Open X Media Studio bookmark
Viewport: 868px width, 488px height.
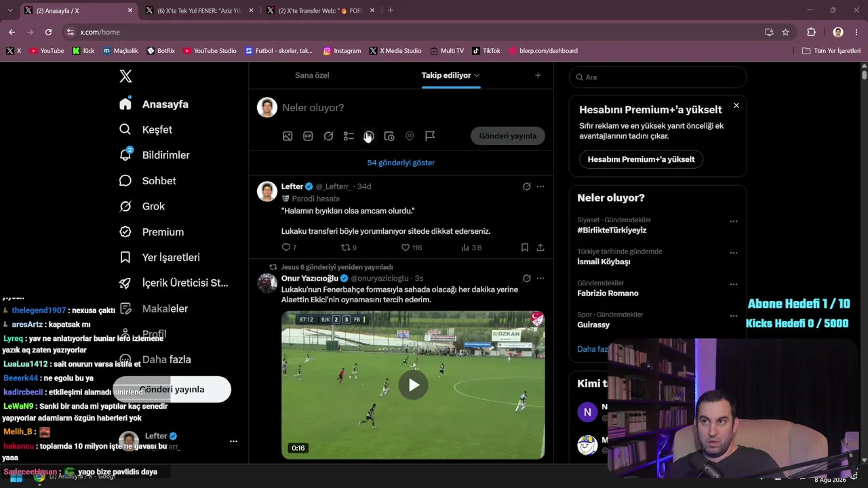pos(395,51)
